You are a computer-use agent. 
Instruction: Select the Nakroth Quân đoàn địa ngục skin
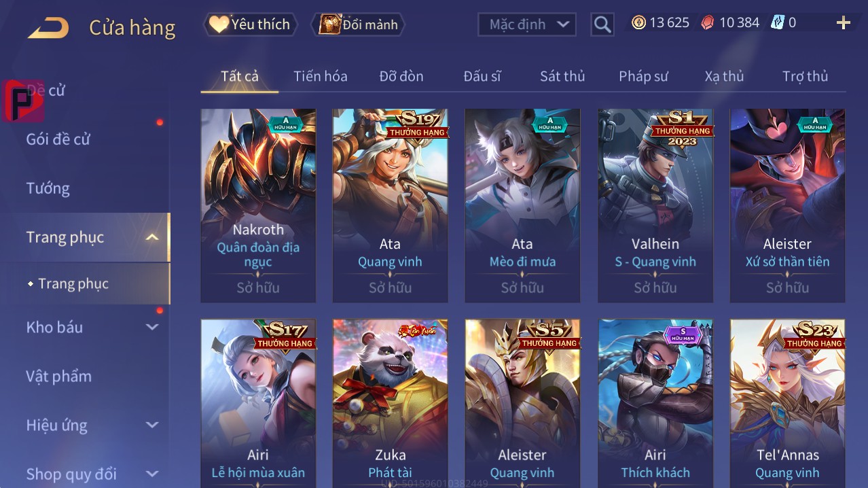258,205
